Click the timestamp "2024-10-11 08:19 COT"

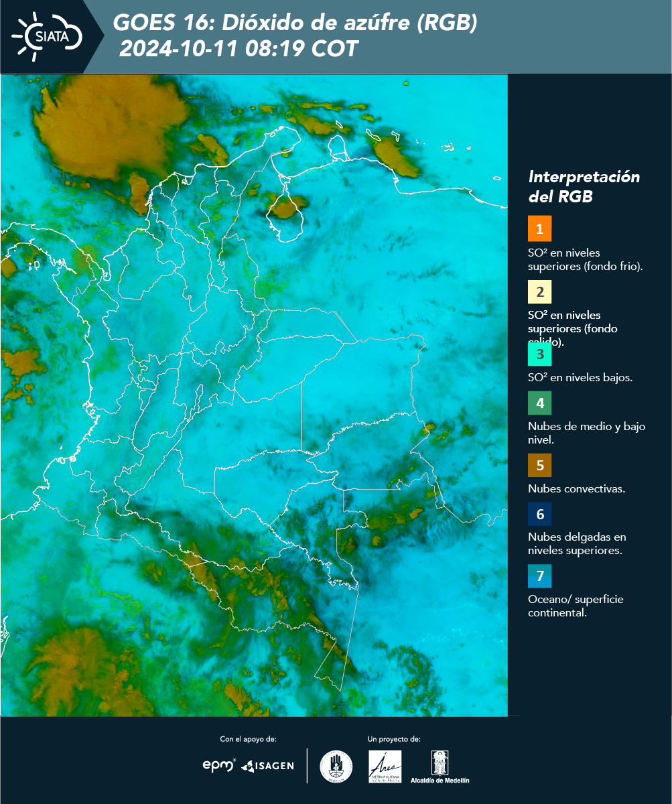point(239,48)
